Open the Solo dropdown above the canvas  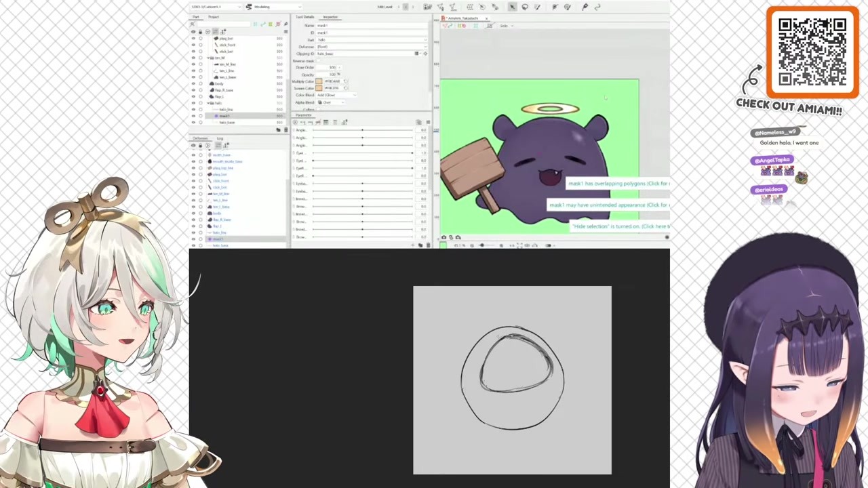point(505,26)
